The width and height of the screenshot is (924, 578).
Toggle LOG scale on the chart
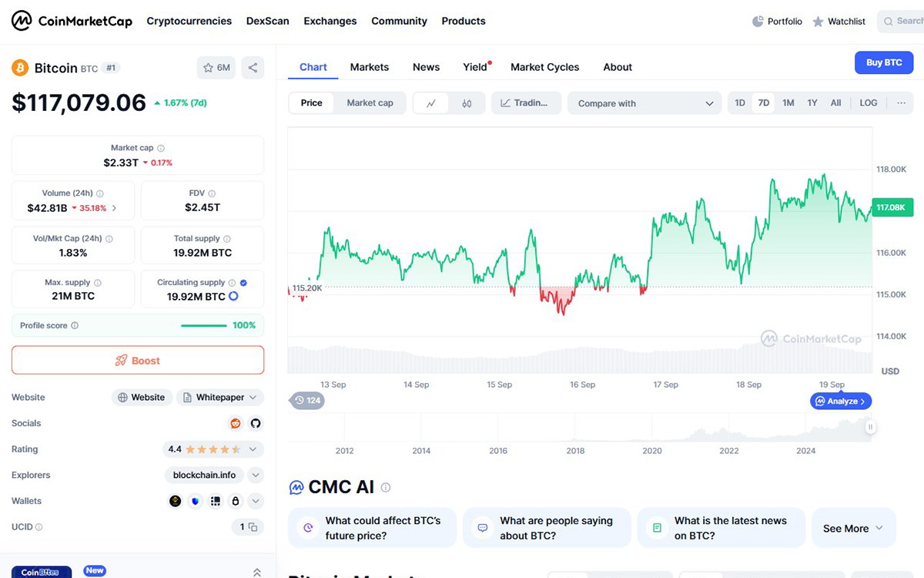click(868, 103)
